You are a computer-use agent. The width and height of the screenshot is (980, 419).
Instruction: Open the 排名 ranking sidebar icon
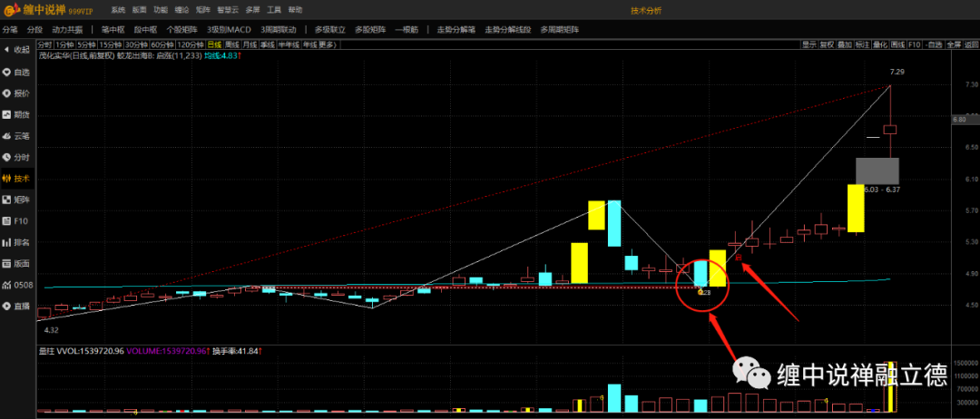[x=15, y=242]
